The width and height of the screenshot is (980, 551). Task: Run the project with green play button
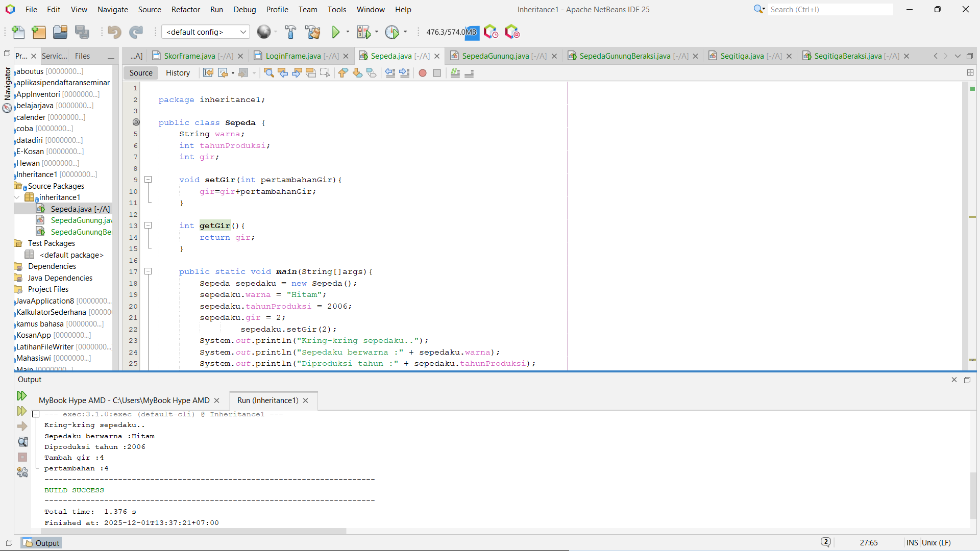[x=335, y=32]
